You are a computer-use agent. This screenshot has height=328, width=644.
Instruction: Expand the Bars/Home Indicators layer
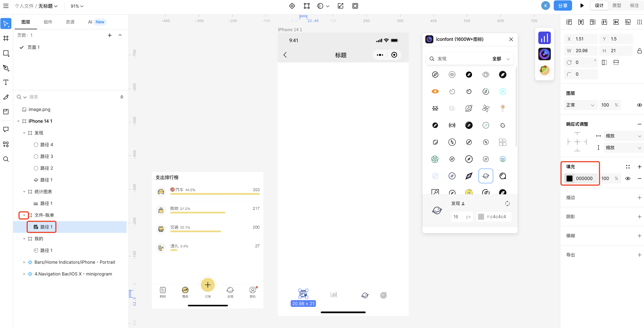(24, 262)
